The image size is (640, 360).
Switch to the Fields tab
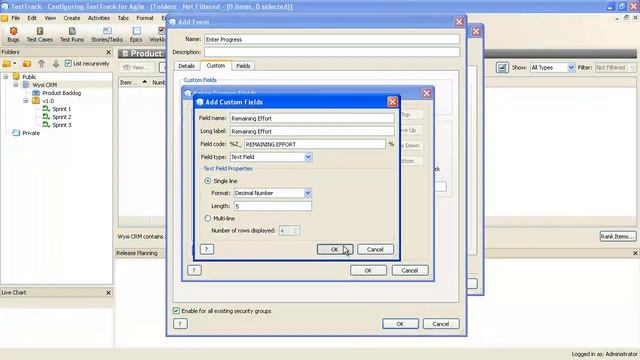[x=243, y=66]
